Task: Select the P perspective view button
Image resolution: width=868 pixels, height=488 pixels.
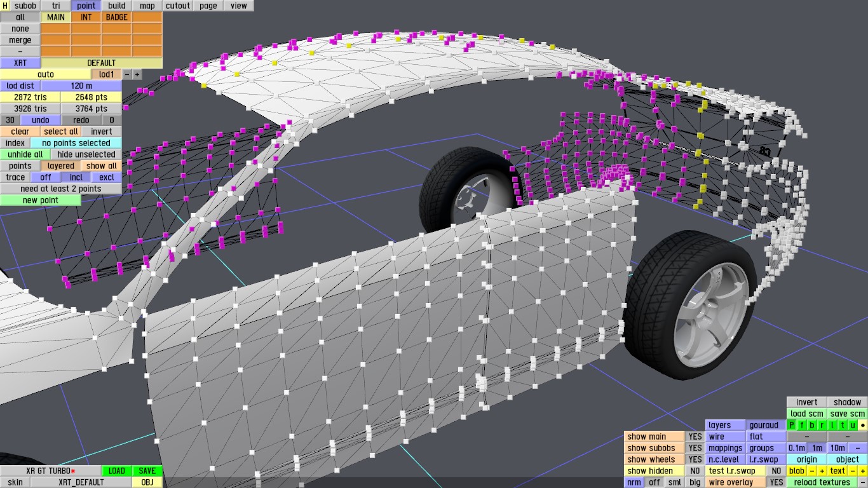Action: tap(792, 425)
